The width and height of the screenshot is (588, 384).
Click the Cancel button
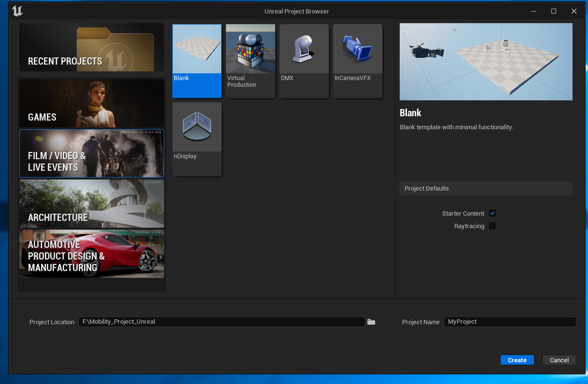click(559, 360)
